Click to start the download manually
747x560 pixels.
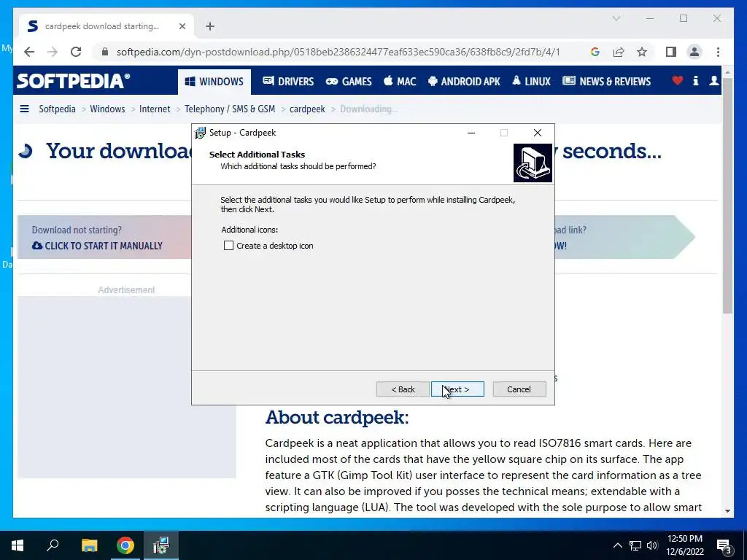[x=97, y=246]
